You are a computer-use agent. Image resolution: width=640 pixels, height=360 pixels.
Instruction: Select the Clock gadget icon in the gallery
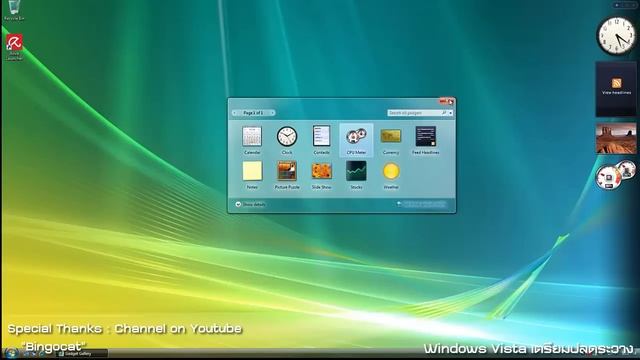(x=287, y=136)
